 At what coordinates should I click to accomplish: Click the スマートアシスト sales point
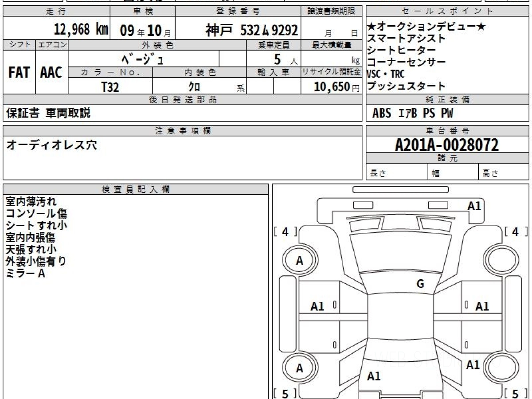click(407, 39)
